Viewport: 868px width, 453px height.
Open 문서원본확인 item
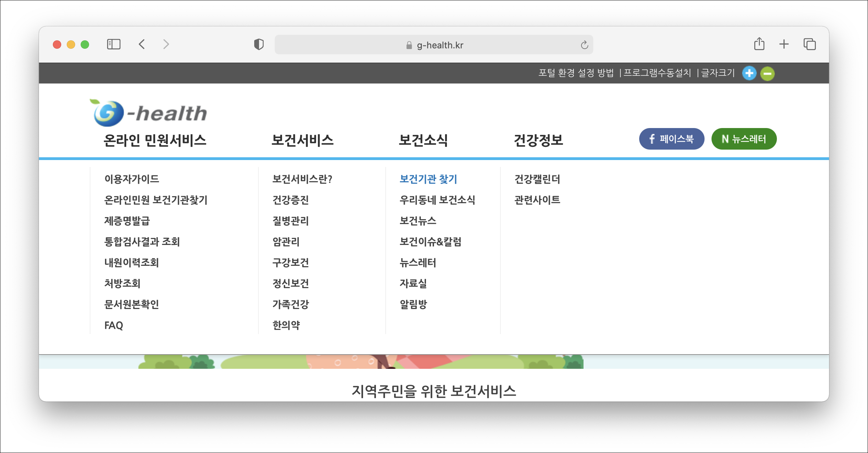(x=131, y=304)
